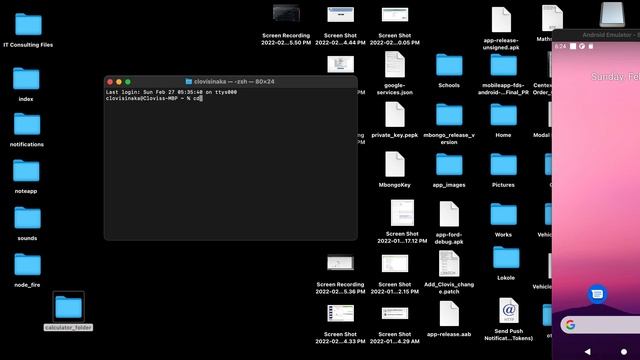Screen dimensions: 640x360
Task: Select Send Push Notification Tokens web link file
Action: 509,311
